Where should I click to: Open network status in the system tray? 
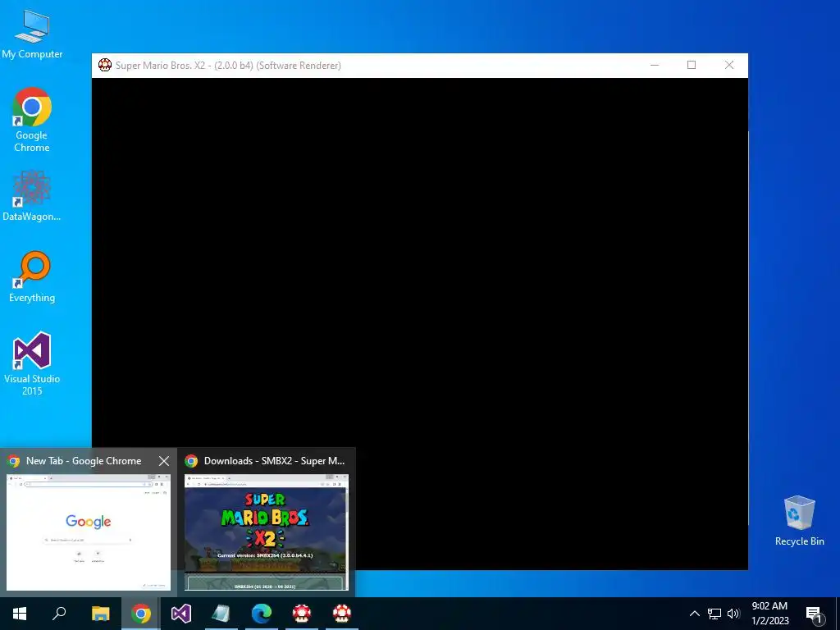pyautogui.click(x=714, y=614)
